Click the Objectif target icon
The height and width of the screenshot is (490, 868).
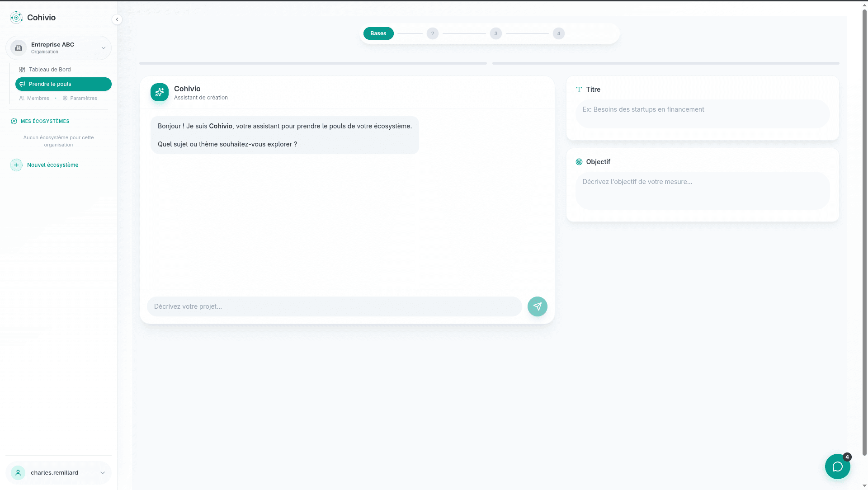[579, 162]
